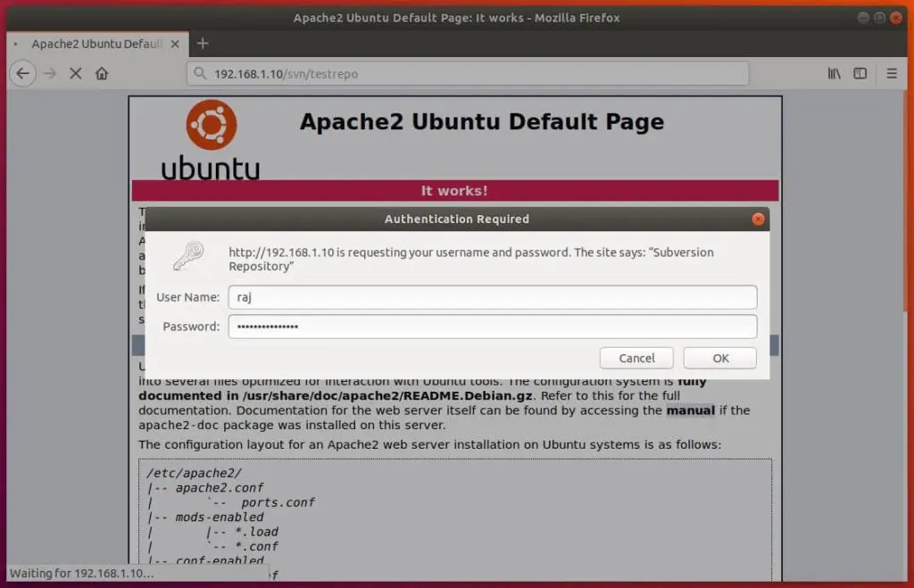Click the key icon in dialog

(188, 256)
